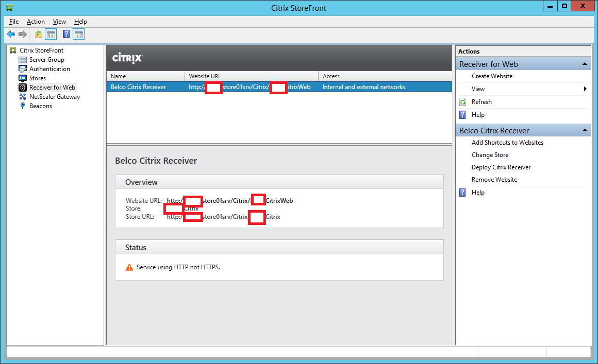Click the Access column header
598x364 pixels.
tap(385, 76)
